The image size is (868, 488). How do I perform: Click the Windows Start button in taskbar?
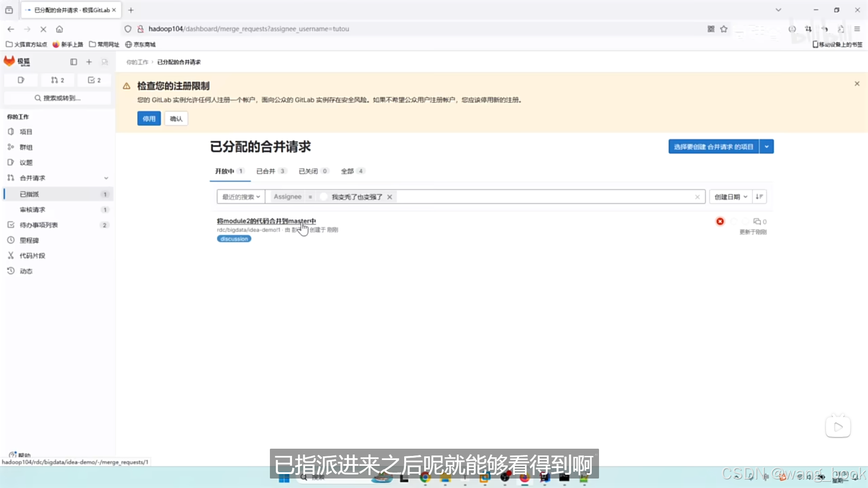[x=284, y=478]
